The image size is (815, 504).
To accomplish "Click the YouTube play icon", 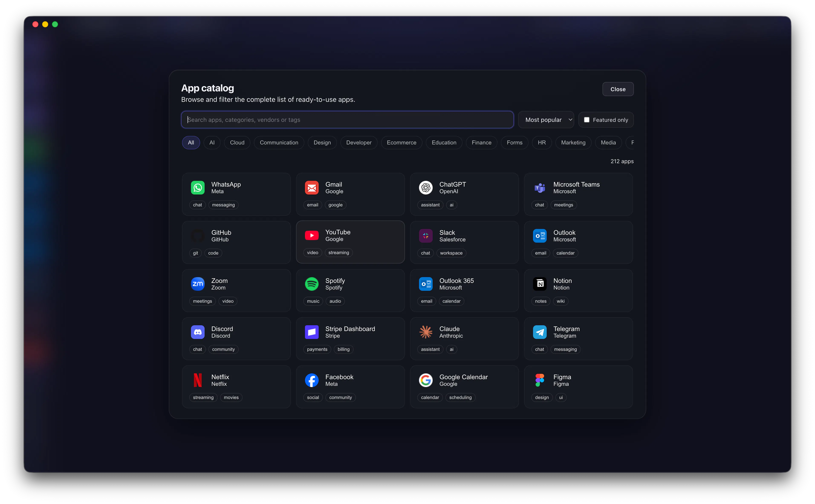I will click(311, 235).
